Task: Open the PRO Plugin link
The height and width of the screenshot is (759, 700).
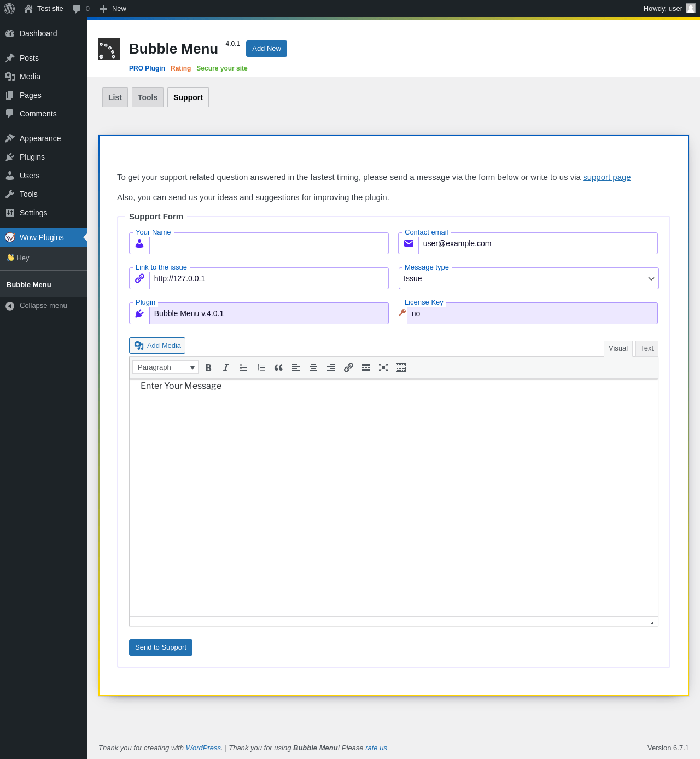Action: [x=147, y=68]
